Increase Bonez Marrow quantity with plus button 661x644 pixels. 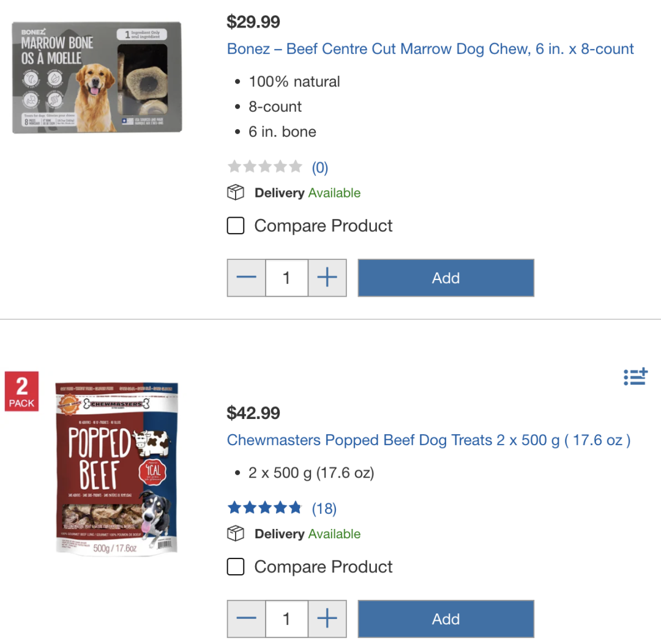327,278
